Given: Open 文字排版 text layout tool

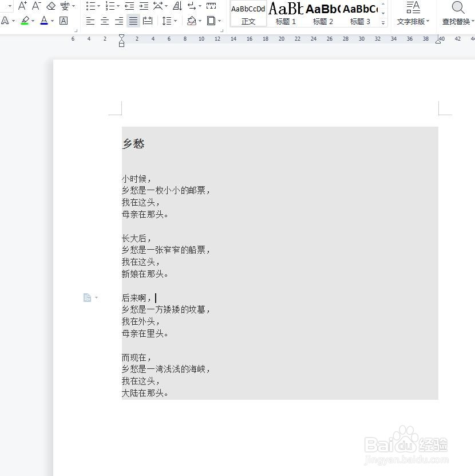Looking at the screenshot, I should click(x=413, y=13).
